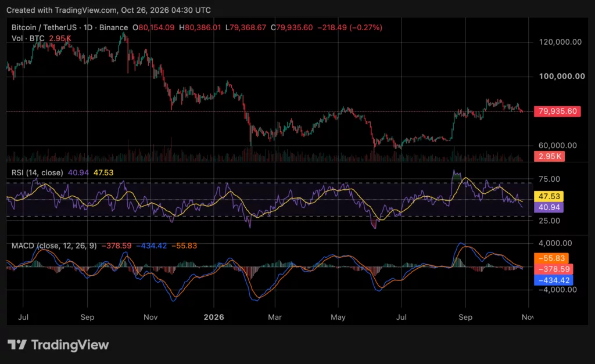Click the Mar label on time axis
The height and width of the screenshot is (364, 595).
click(x=275, y=317)
